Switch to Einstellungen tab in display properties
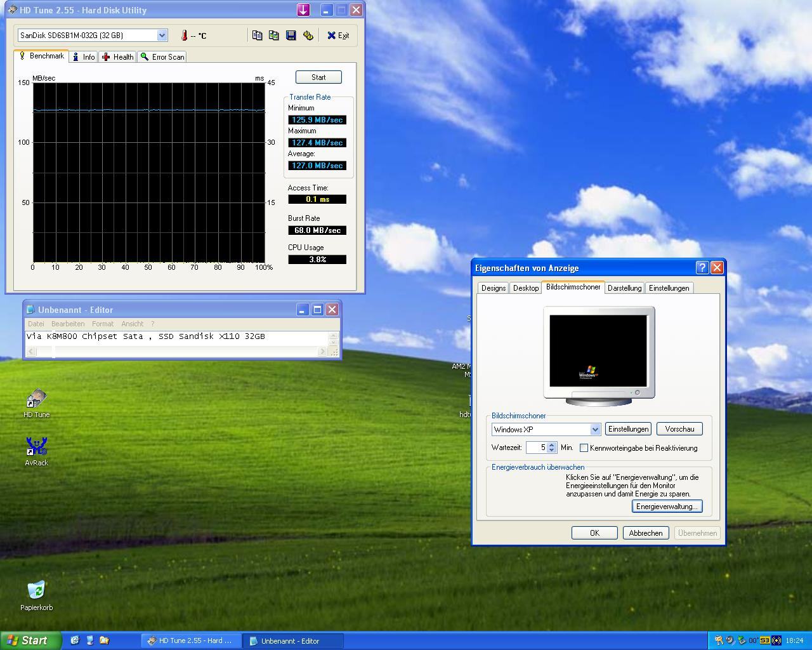The width and height of the screenshot is (812, 650). pyautogui.click(x=669, y=288)
